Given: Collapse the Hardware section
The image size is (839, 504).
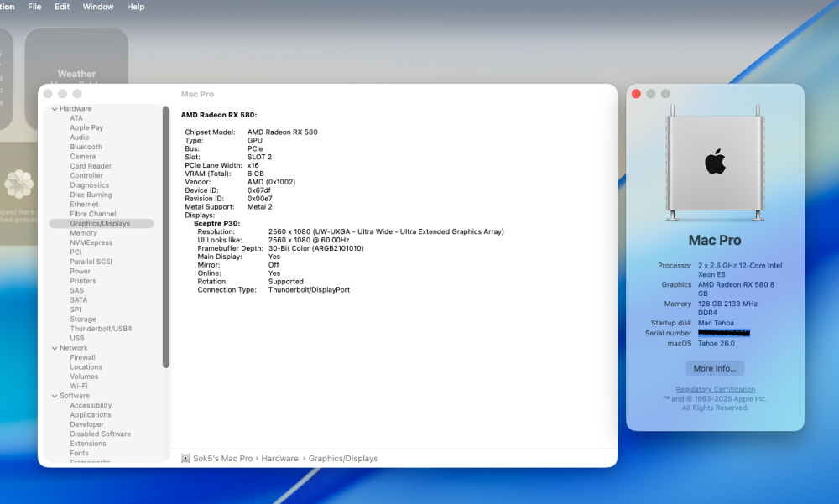Looking at the screenshot, I should coord(55,109).
